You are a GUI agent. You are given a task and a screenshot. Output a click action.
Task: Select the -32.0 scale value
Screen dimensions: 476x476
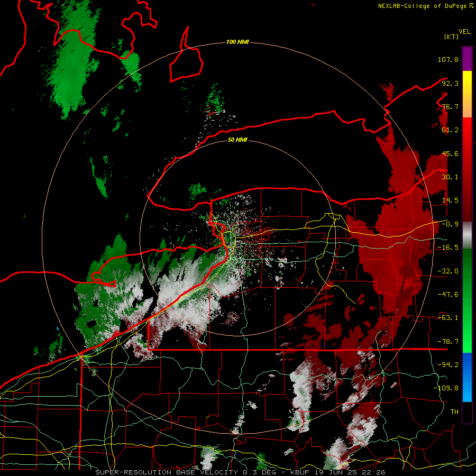click(448, 271)
